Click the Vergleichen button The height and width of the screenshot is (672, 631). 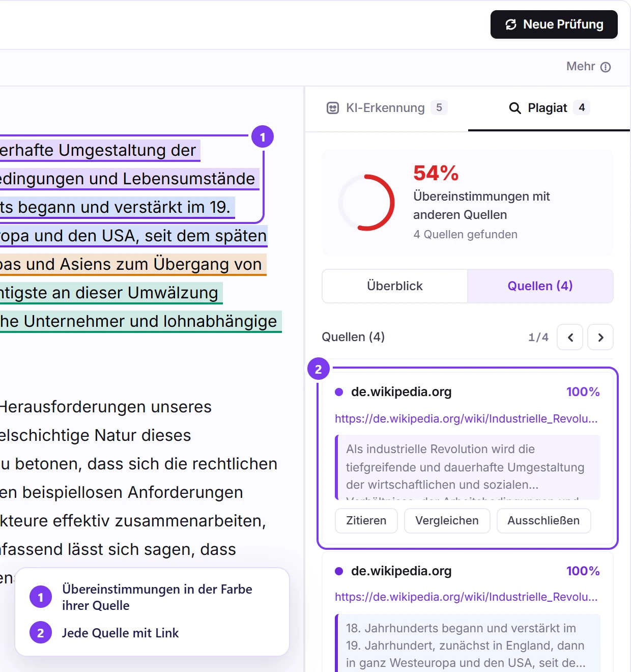tap(447, 521)
